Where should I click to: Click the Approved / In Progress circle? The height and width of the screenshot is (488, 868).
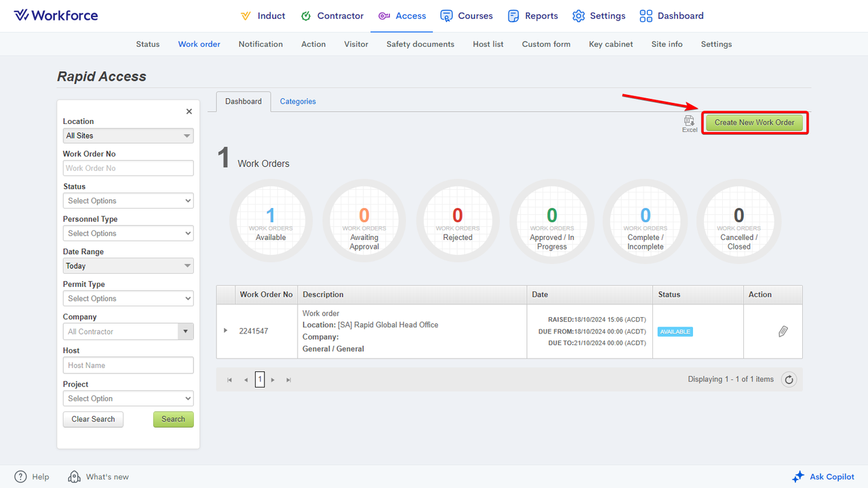552,221
